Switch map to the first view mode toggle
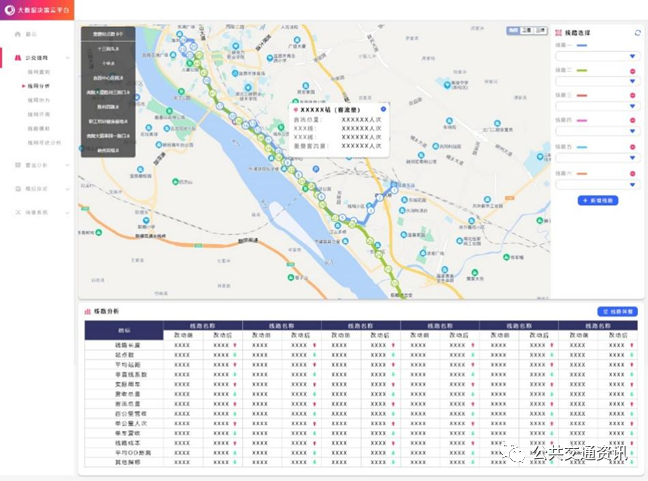This screenshot has width=648, height=481. (513, 31)
